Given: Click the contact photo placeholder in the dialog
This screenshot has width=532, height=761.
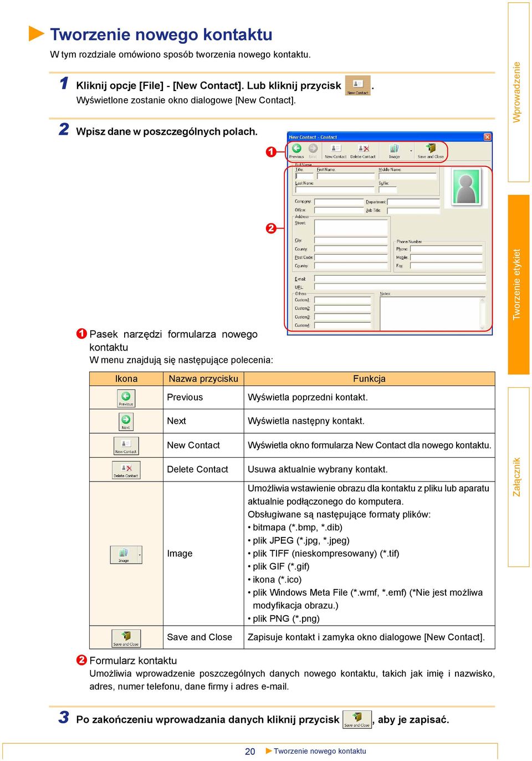Looking at the screenshot, I should pyautogui.click(x=466, y=187).
